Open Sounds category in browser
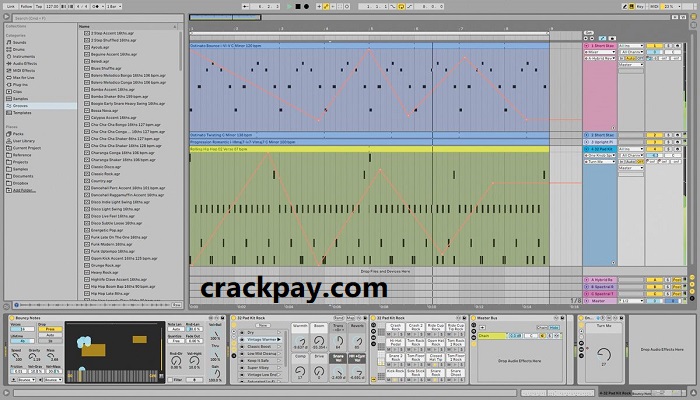The image size is (700, 400). tap(19, 42)
